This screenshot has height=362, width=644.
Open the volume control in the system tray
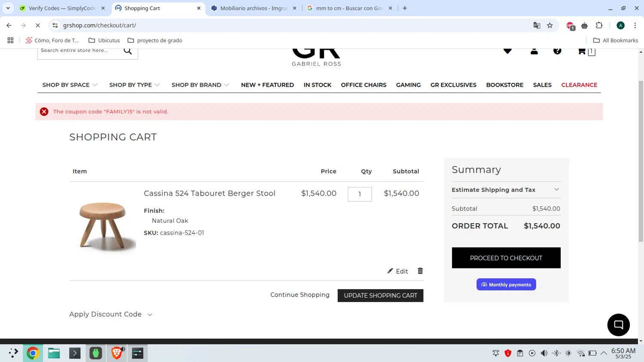[544, 353]
